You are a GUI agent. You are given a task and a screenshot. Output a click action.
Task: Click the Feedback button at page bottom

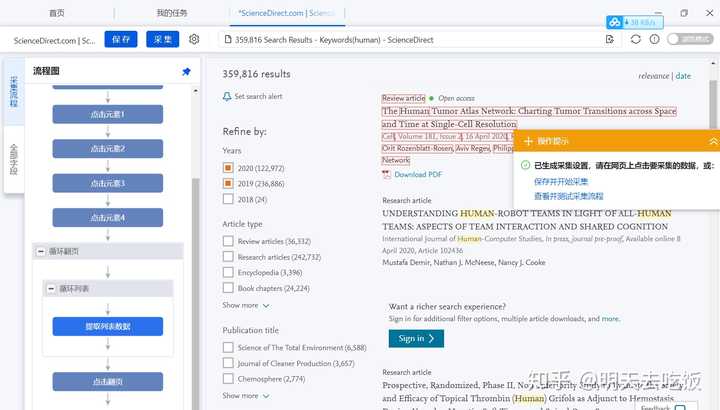pyautogui.click(x=663, y=407)
